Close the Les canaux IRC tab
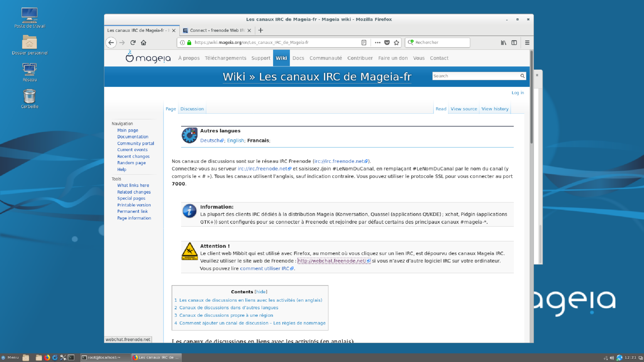The width and height of the screenshot is (644, 362). pyautogui.click(x=174, y=30)
